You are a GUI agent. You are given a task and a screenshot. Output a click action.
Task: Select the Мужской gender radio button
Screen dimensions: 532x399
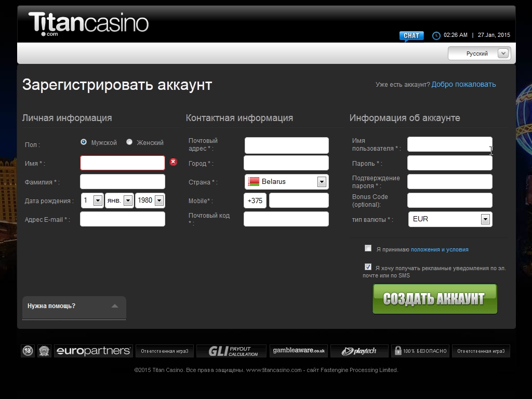[x=84, y=142]
